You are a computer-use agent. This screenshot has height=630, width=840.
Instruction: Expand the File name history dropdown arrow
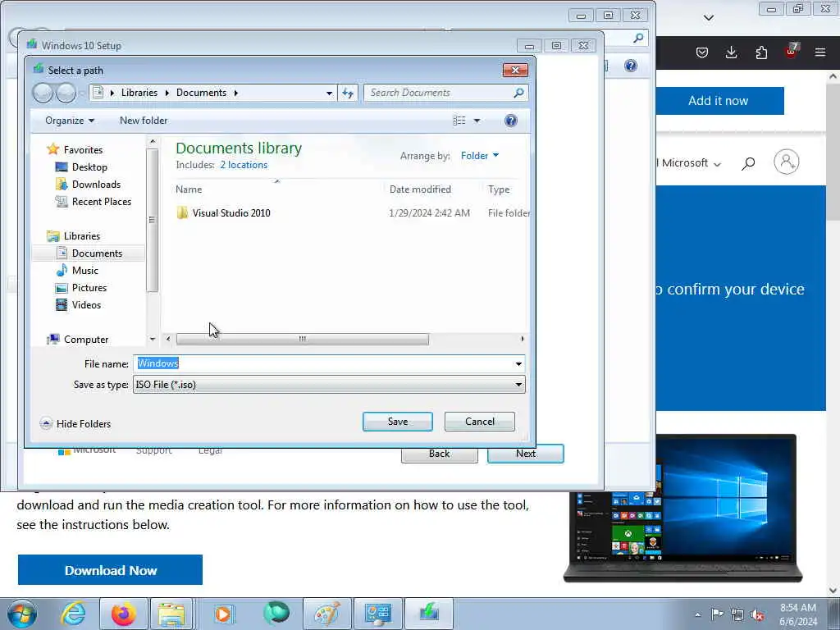coord(518,363)
